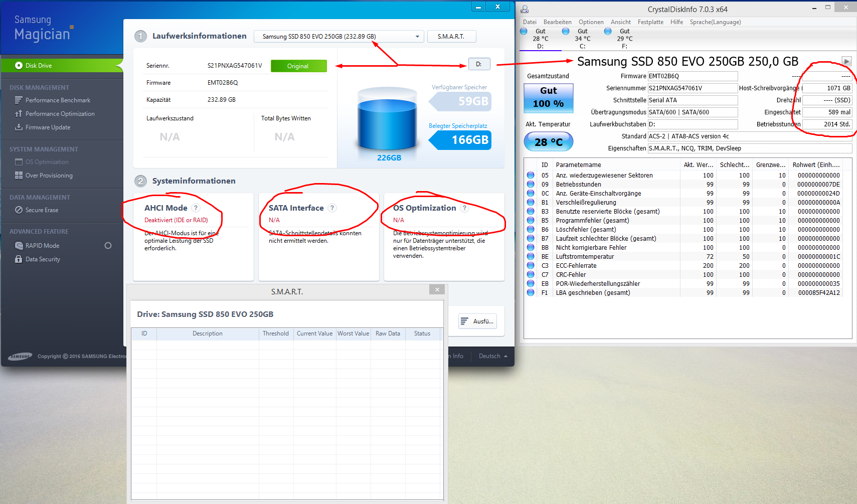
Task: Close the S.M.A.R.T. popup window
Action: point(437,290)
